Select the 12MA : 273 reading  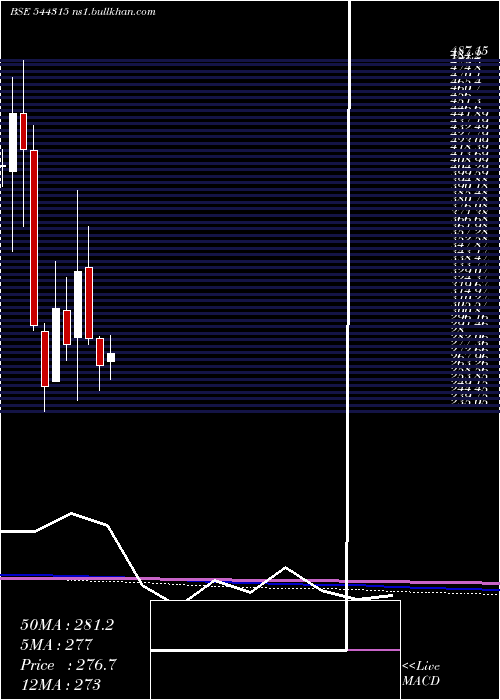(60, 684)
